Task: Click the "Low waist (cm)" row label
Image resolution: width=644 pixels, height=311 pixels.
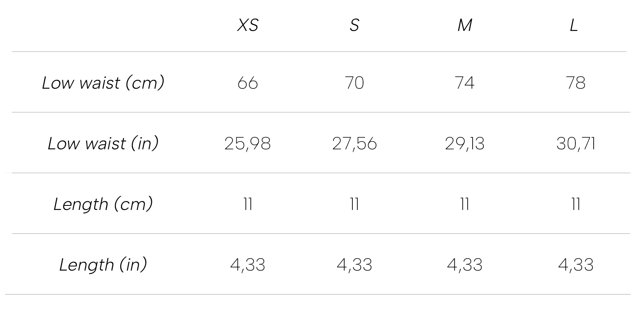Action: coord(103,83)
